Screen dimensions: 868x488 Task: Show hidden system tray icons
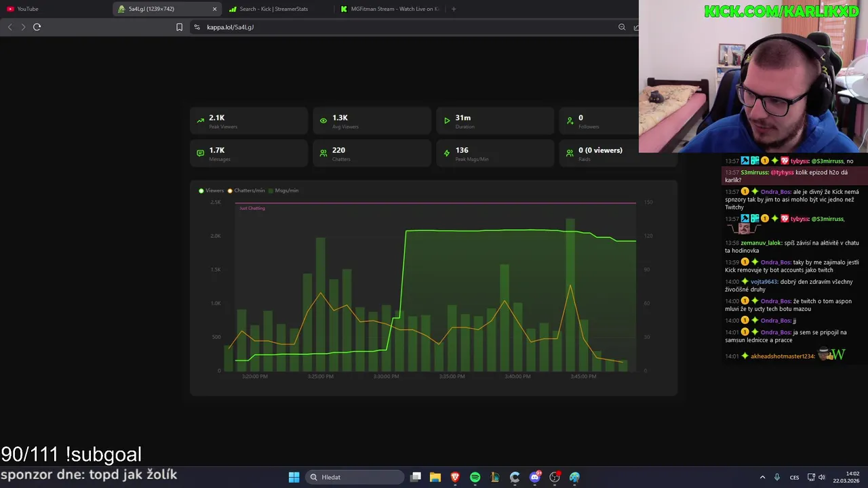pyautogui.click(x=762, y=477)
